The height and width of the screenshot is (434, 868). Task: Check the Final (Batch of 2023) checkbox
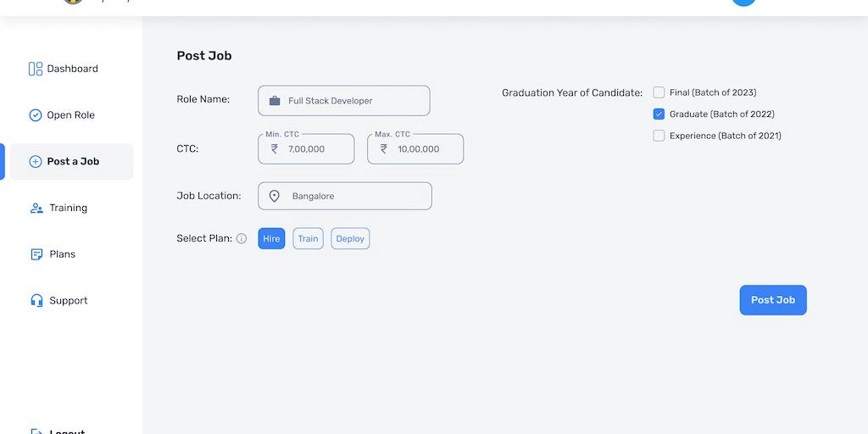tap(659, 92)
